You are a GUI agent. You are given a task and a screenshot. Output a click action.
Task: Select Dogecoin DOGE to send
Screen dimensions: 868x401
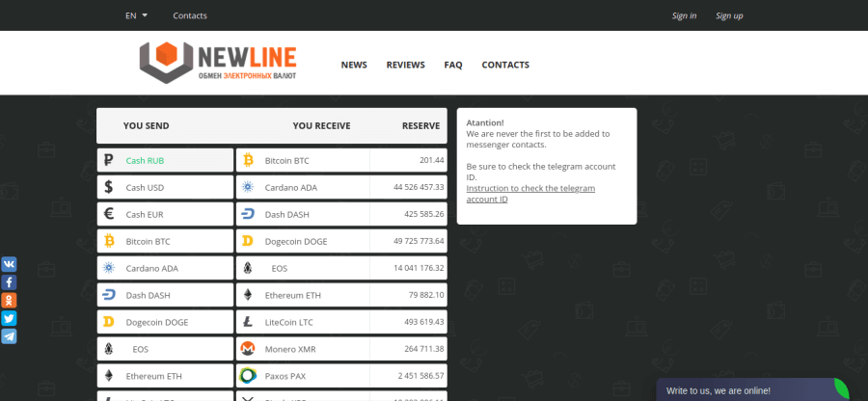[165, 322]
